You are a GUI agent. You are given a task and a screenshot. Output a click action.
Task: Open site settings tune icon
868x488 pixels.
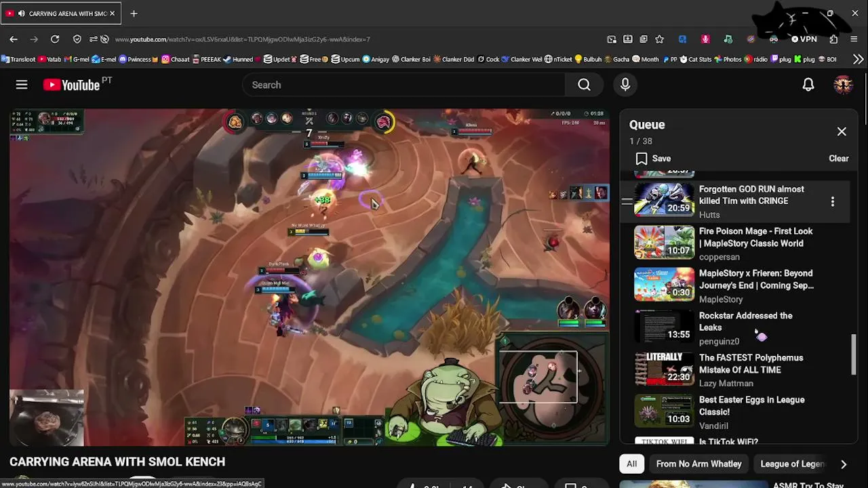(93, 39)
